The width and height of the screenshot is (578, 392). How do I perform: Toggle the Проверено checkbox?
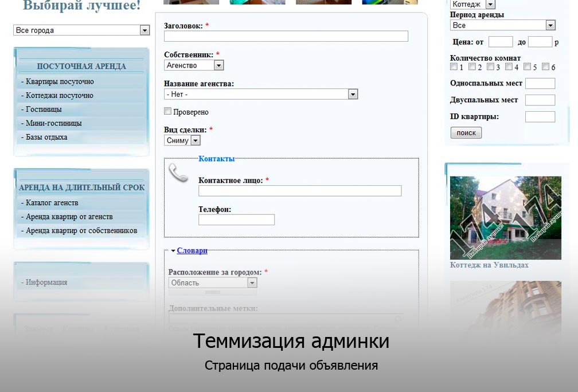tap(167, 111)
